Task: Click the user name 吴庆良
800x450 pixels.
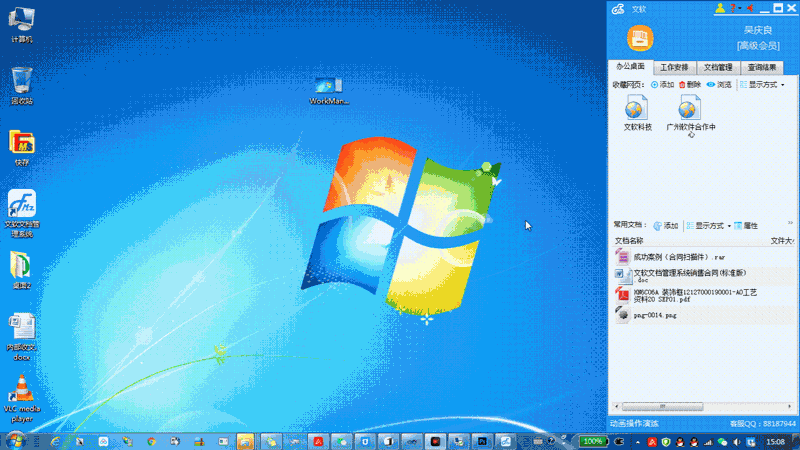Action: coord(758,30)
